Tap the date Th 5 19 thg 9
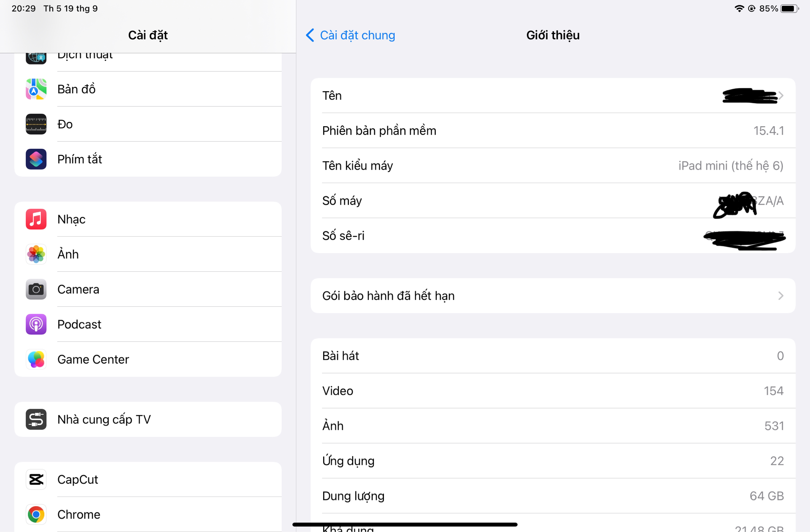The height and width of the screenshot is (532, 810). [70, 8]
